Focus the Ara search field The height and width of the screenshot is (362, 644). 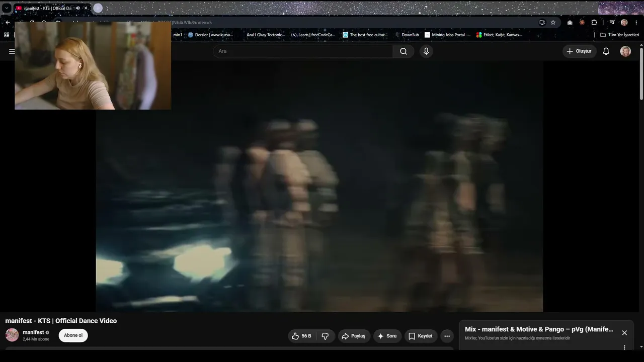pos(303,51)
